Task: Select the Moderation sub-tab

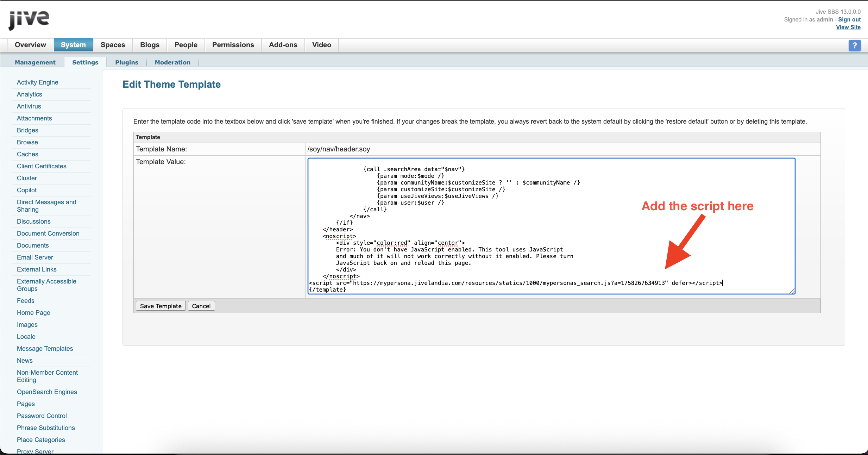Action: [x=172, y=62]
